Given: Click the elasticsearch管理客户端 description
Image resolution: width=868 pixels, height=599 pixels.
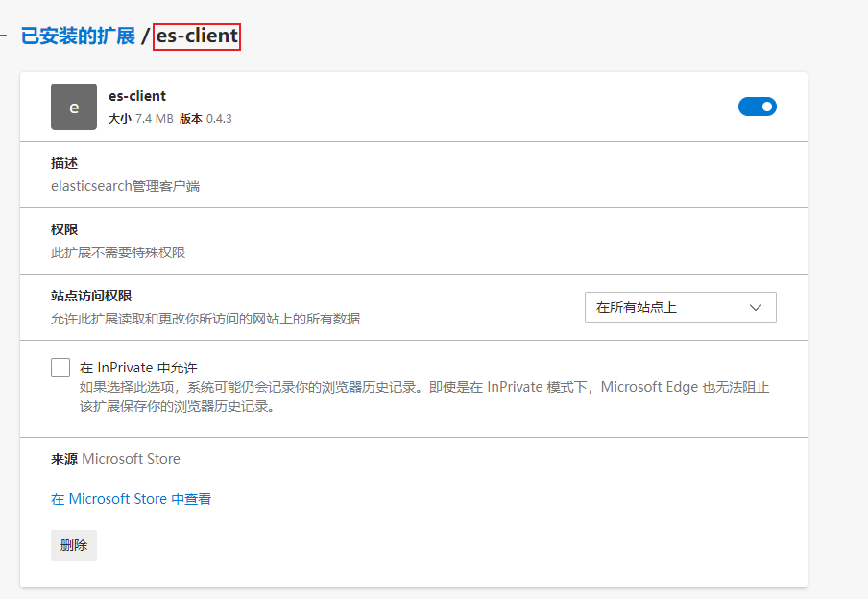Looking at the screenshot, I should click(x=125, y=186).
